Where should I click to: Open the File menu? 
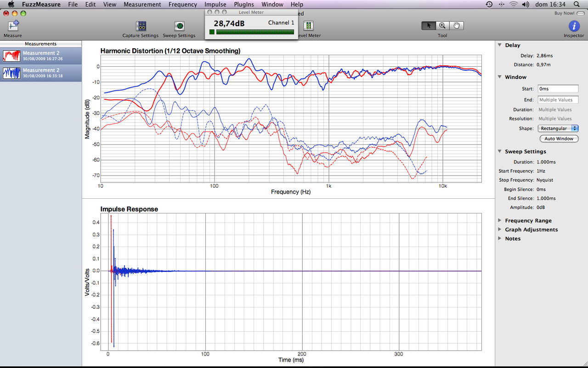[73, 4]
